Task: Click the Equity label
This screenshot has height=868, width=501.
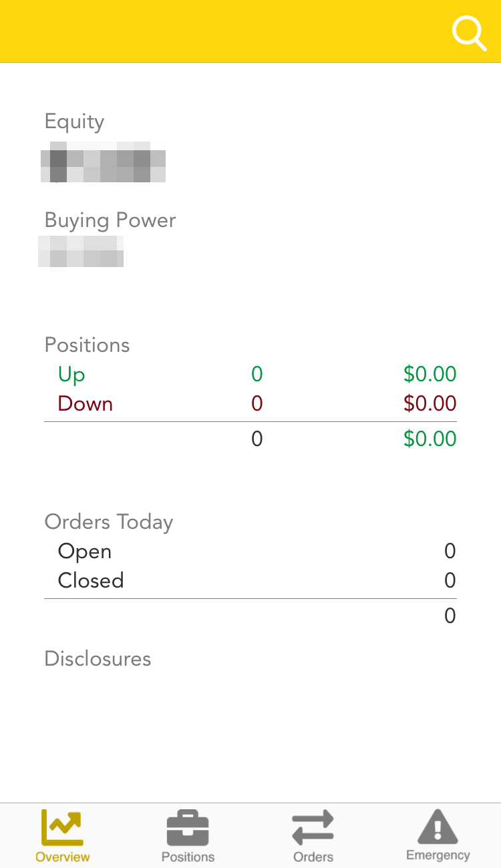Action: [74, 122]
